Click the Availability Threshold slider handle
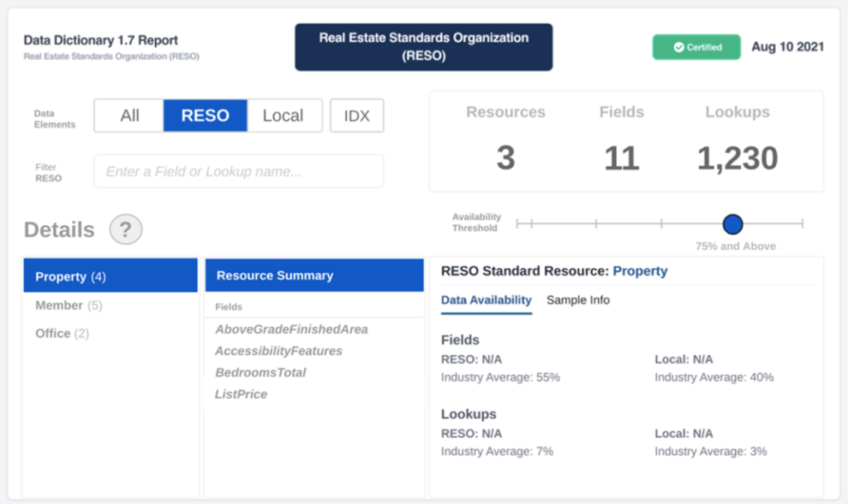This screenshot has height=504, width=848. [x=733, y=224]
